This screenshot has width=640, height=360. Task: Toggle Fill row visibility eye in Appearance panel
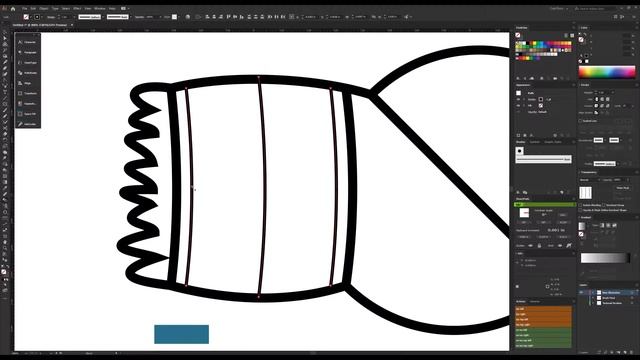[x=519, y=105]
